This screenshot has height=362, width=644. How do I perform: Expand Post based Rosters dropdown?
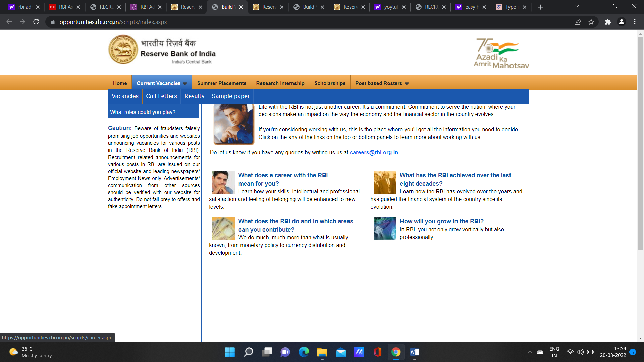(382, 83)
